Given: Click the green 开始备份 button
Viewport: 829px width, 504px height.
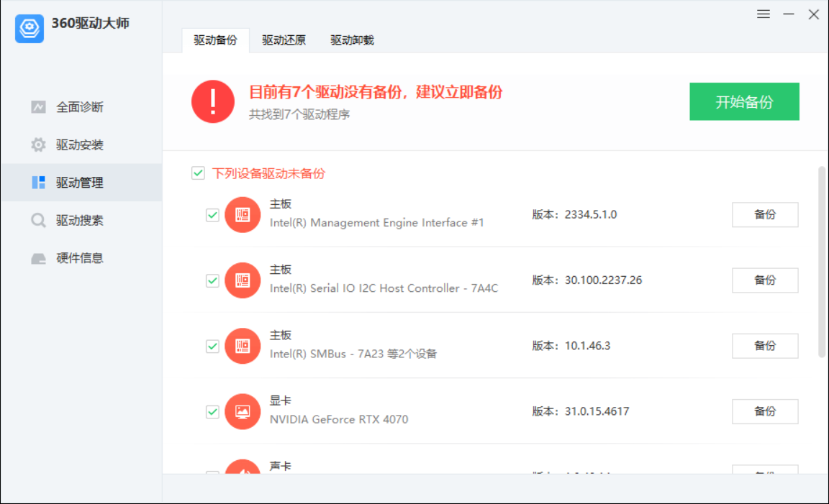Looking at the screenshot, I should (744, 101).
